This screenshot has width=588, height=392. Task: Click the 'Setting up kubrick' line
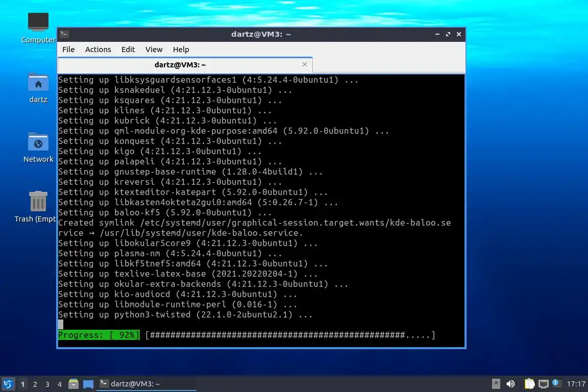[x=167, y=120]
